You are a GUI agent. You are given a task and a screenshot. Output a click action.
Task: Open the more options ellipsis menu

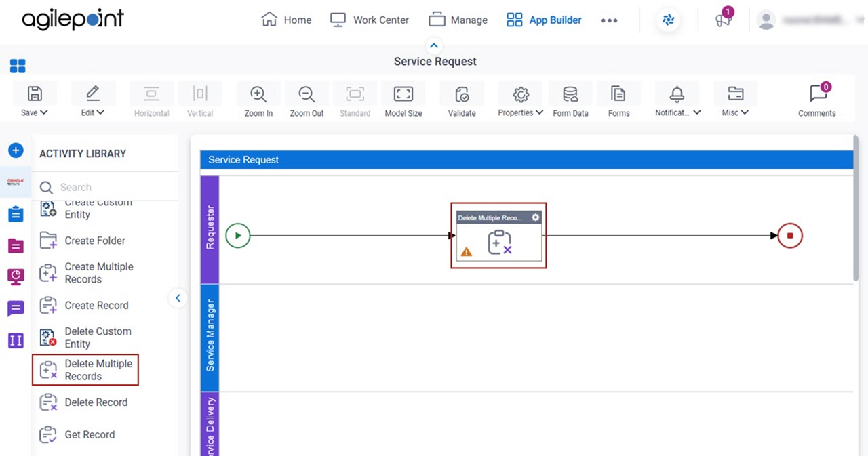(609, 20)
